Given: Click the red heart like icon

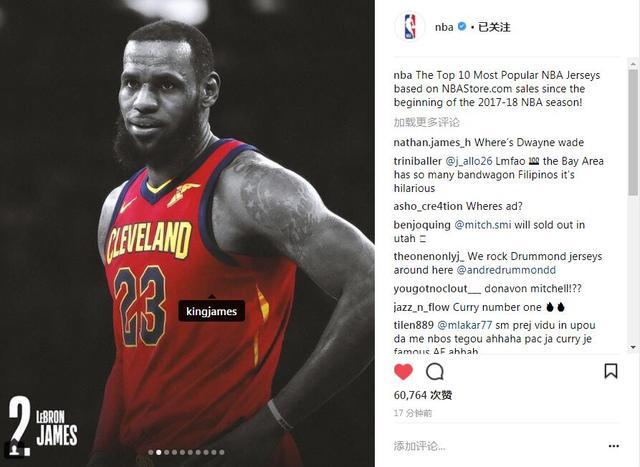Looking at the screenshot, I should (x=403, y=371).
